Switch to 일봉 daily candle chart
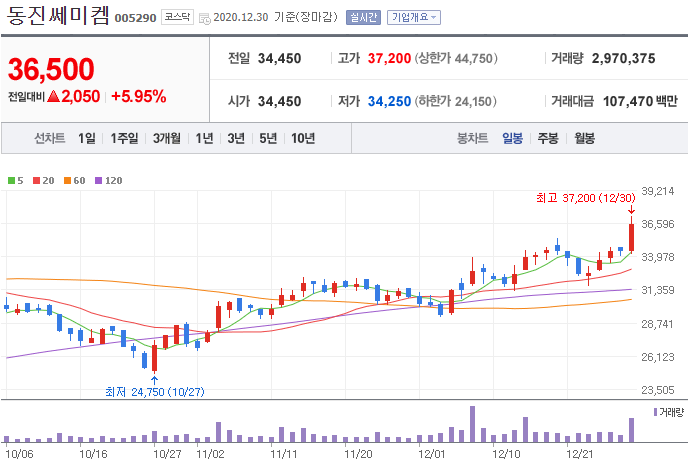Image resolution: width=688 pixels, height=463 pixels. tap(512, 139)
